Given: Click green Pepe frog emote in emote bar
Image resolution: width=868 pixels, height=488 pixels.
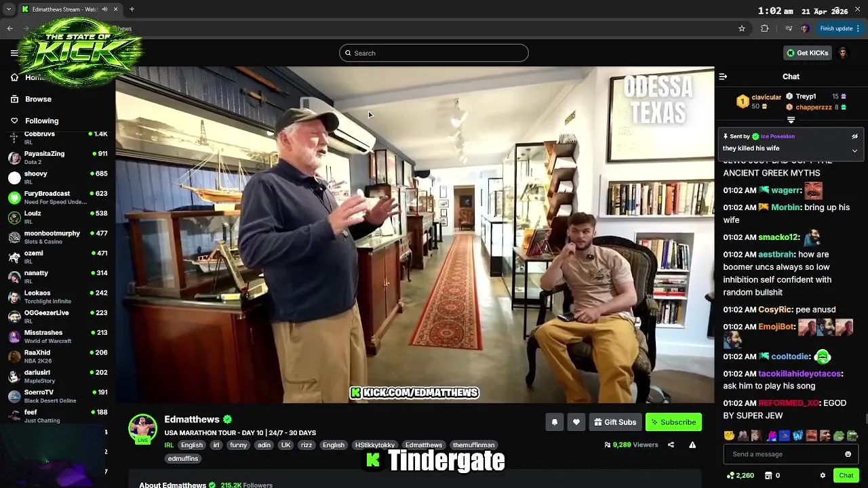Looking at the screenshot, I should click(839, 436).
